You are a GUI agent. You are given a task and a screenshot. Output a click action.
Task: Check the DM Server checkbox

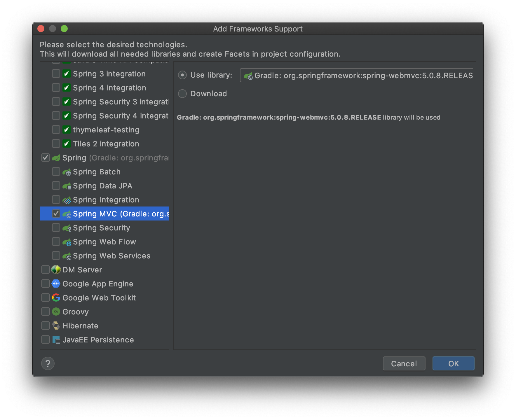(46, 269)
